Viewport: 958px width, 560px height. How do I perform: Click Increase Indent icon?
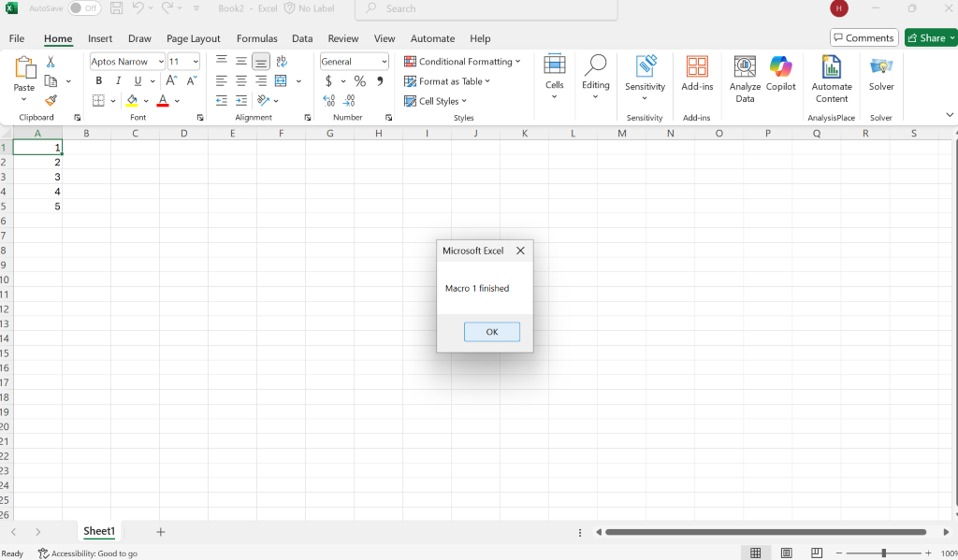click(x=241, y=100)
